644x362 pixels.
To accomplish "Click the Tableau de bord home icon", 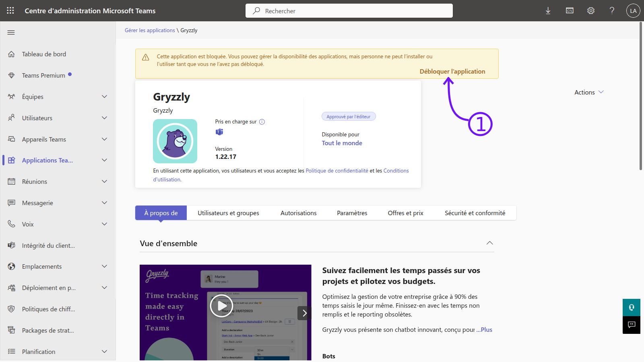I will click(x=11, y=54).
